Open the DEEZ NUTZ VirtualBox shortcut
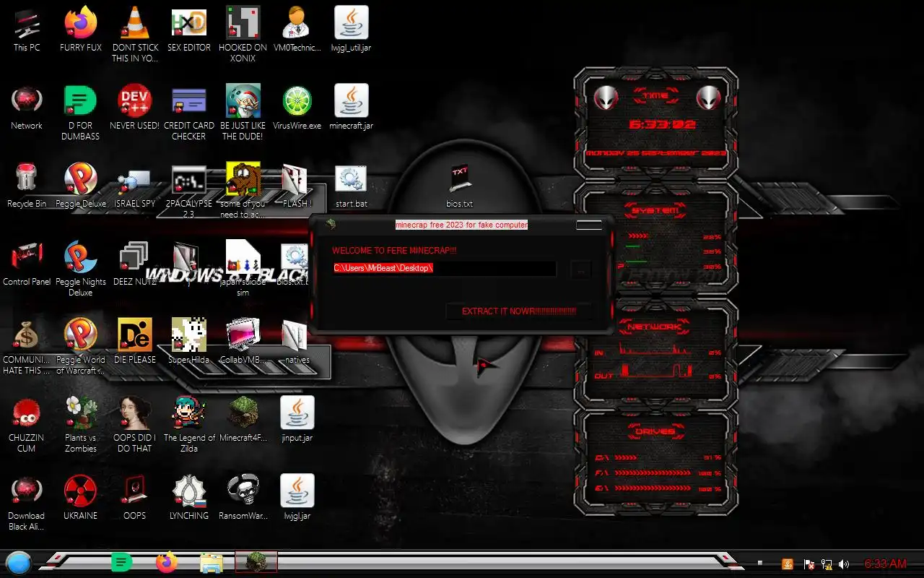 pos(134,263)
